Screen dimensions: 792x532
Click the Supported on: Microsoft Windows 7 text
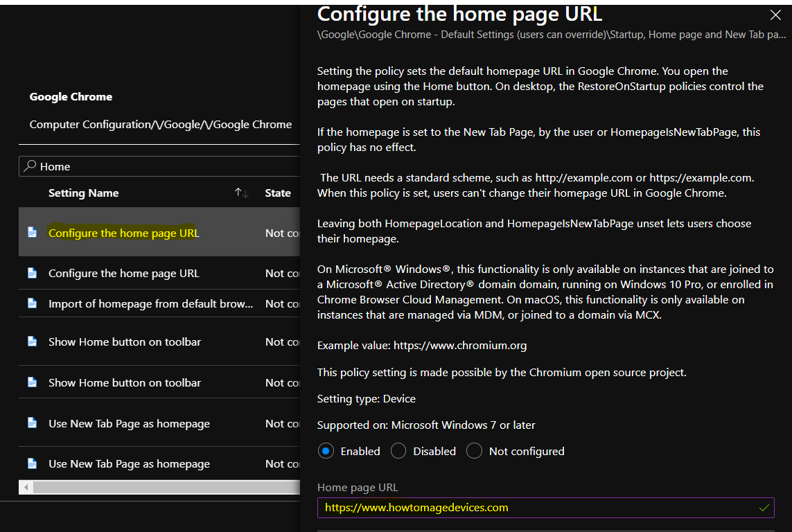(426, 425)
